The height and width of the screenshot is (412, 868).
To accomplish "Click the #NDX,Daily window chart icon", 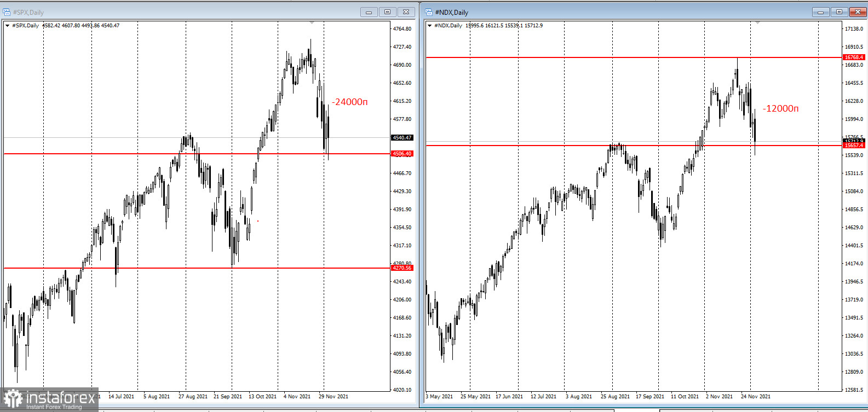I will point(429,12).
